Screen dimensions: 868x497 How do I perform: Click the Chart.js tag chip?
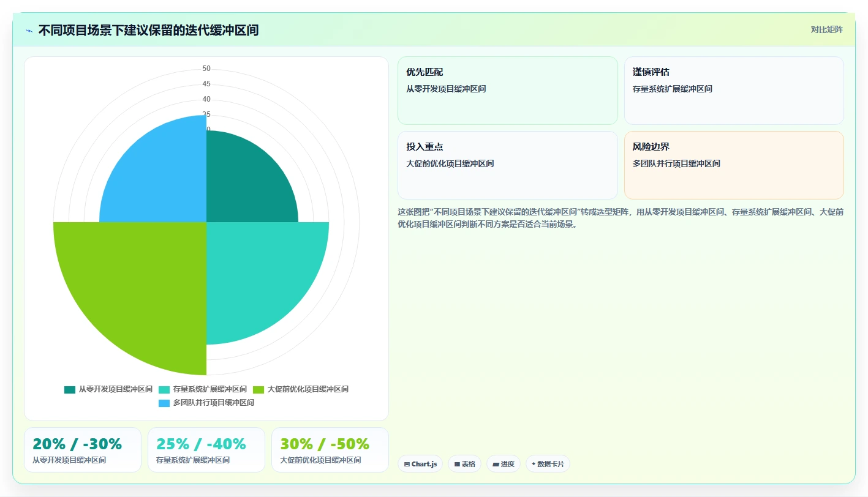(420, 464)
